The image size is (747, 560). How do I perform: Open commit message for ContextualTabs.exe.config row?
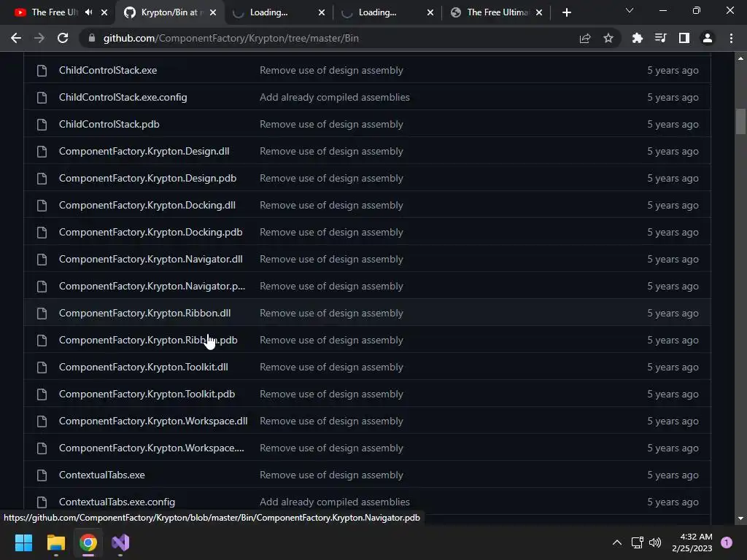(x=334, y=502)
